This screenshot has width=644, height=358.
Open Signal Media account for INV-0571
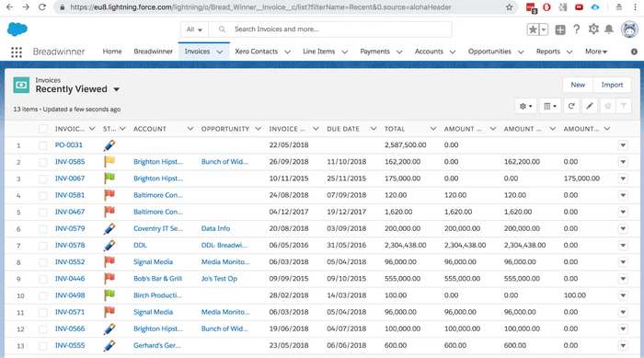(x=154, y=312)
